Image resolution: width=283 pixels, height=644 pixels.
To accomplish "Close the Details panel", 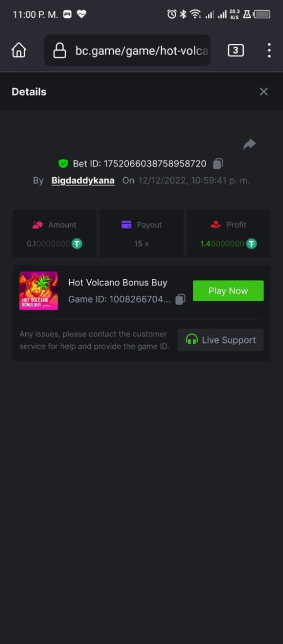I will point(264,92).
